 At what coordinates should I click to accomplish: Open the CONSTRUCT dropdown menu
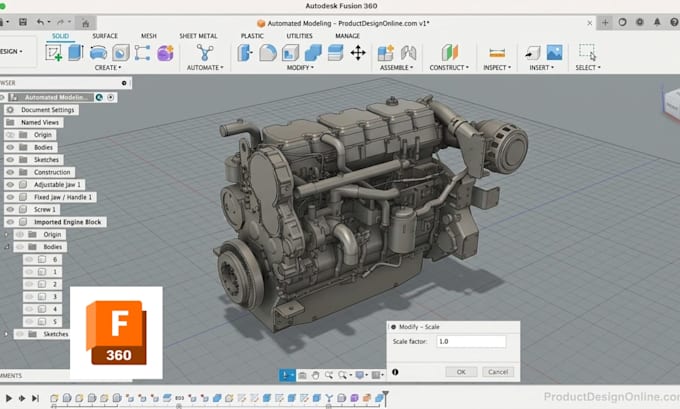coord(449,68)
